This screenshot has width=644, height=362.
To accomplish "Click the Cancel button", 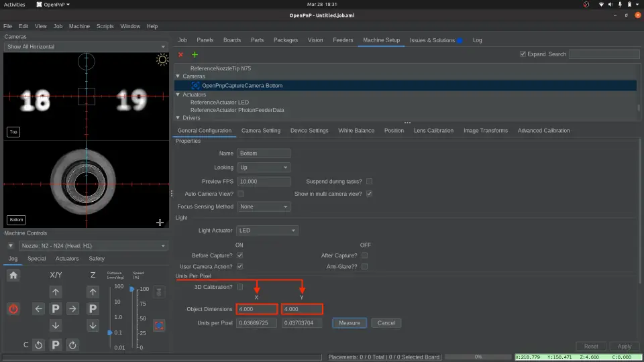I will (x=386, y=323).
